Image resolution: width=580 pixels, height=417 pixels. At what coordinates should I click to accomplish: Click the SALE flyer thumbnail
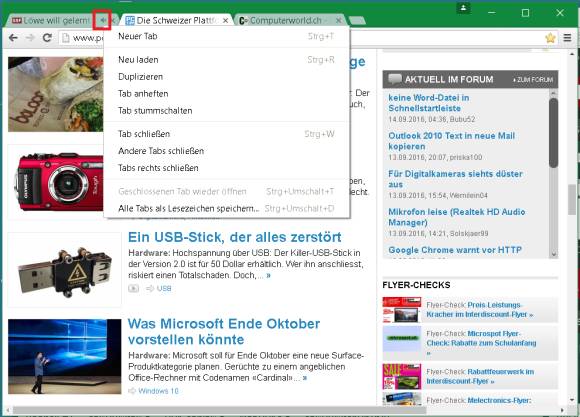(x=402, y=376)
